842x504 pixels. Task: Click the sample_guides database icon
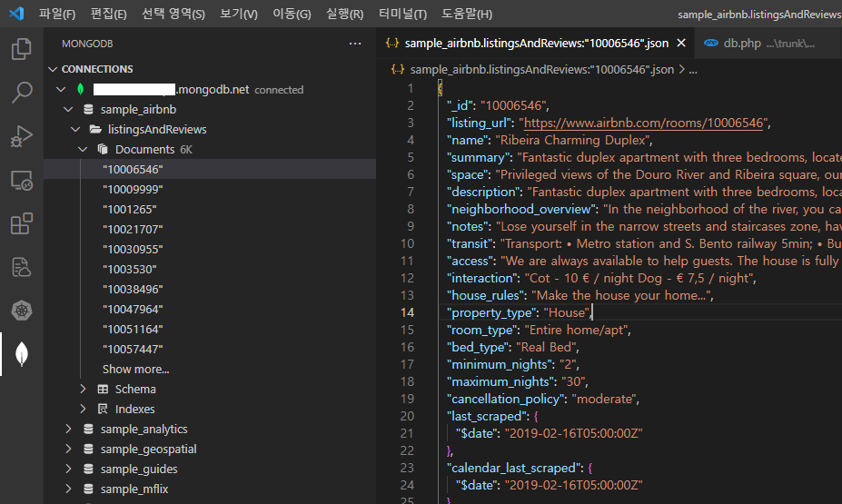tap(89, 469)
